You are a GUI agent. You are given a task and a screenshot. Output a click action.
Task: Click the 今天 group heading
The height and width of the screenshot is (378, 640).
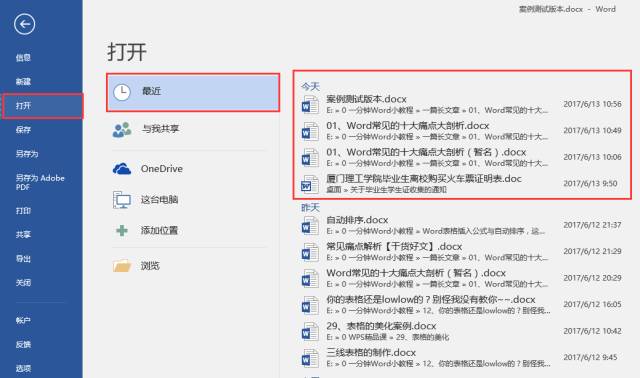pyautogui.click(x=310, y=86)
